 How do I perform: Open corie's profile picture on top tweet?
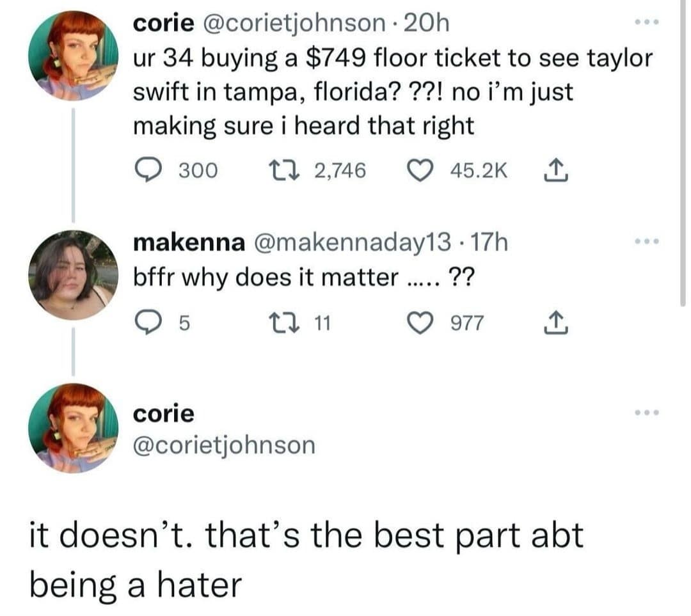75,56
